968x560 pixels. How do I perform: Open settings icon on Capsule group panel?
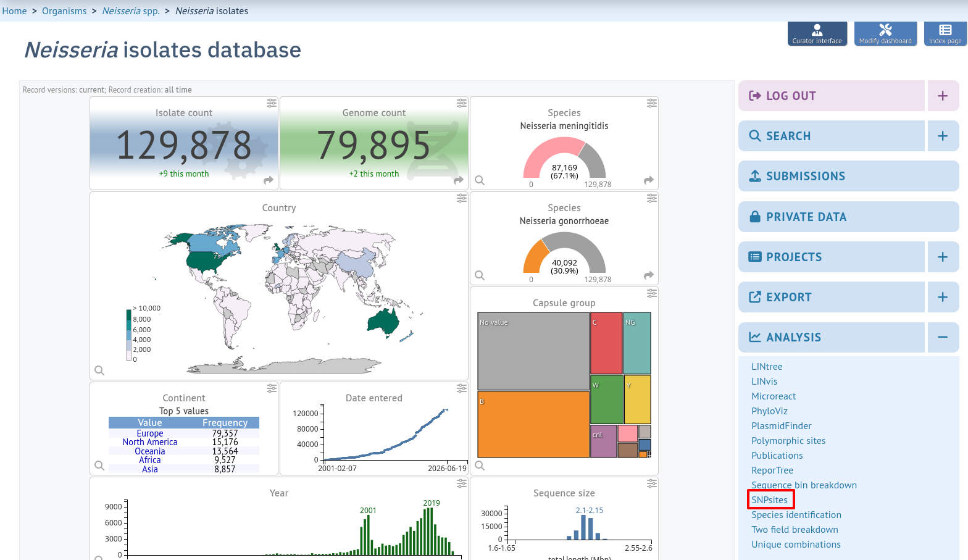(x=652, y=293)
